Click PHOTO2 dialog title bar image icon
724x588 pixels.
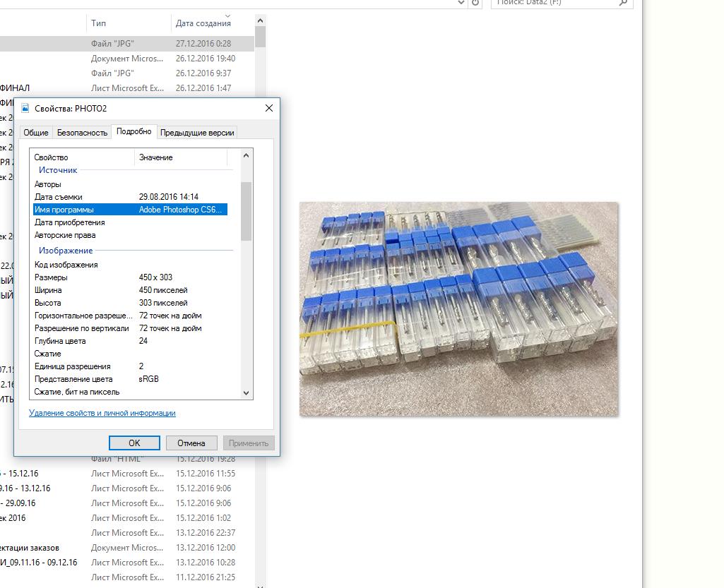click(25, 108)
